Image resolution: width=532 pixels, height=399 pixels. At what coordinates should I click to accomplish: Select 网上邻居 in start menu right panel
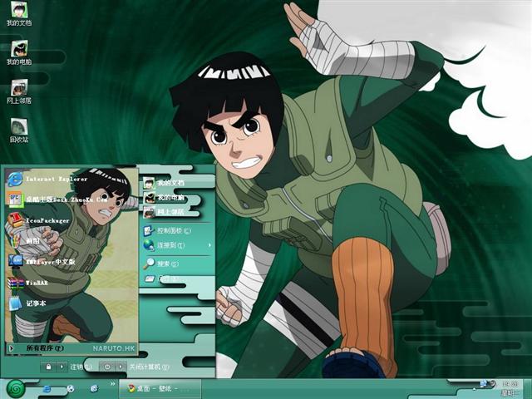165,212
